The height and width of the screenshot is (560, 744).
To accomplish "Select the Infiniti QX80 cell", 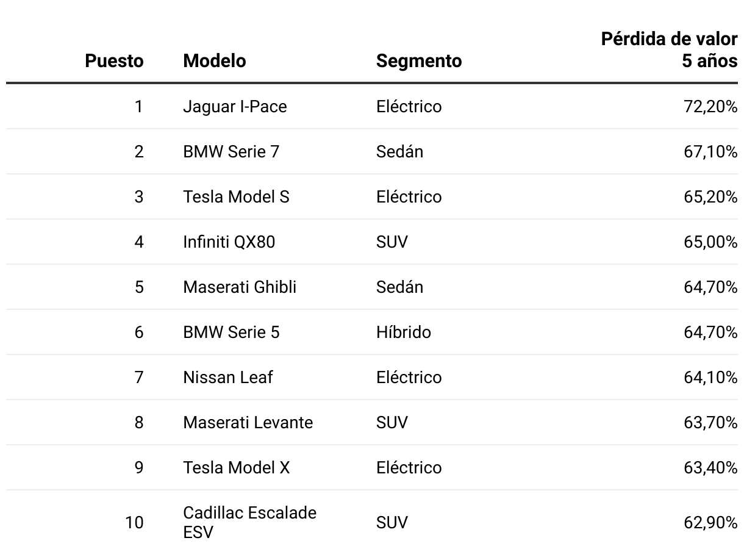I will [229, 242].
